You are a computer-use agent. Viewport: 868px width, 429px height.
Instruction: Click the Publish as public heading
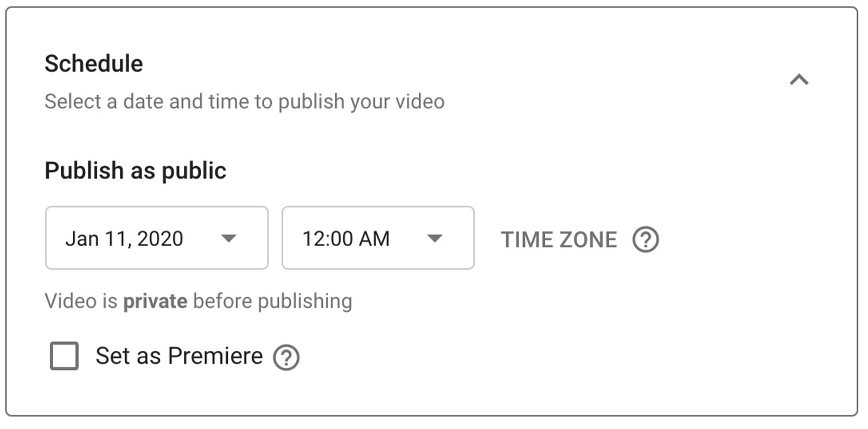[135, 170]
